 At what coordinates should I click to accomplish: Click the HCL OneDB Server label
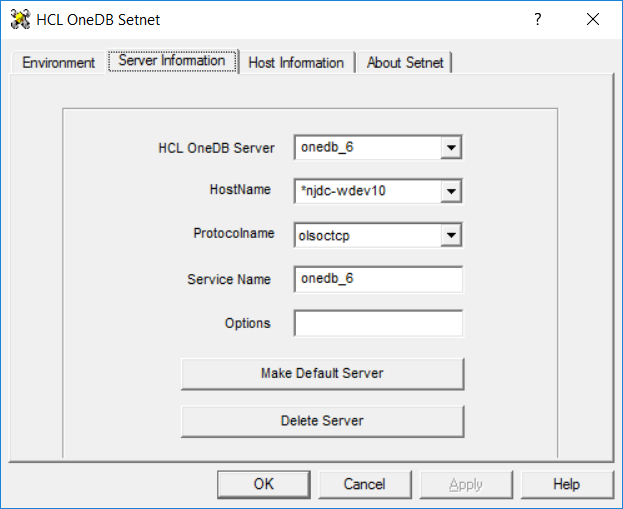[x=217, y=148]
